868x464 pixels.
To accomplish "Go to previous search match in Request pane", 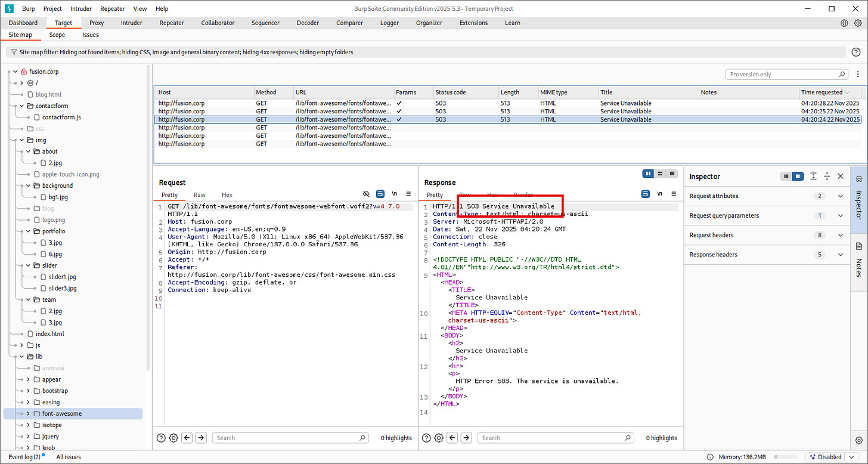I will [187, 438].
